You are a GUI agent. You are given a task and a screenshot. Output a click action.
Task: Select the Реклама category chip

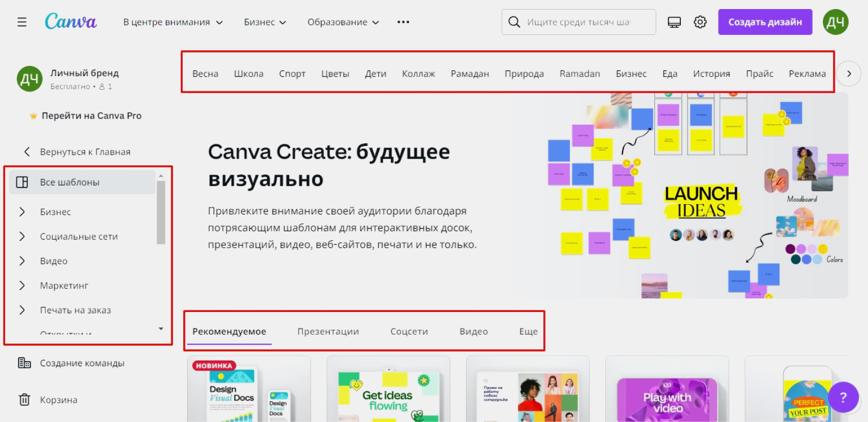pos(807,73)
